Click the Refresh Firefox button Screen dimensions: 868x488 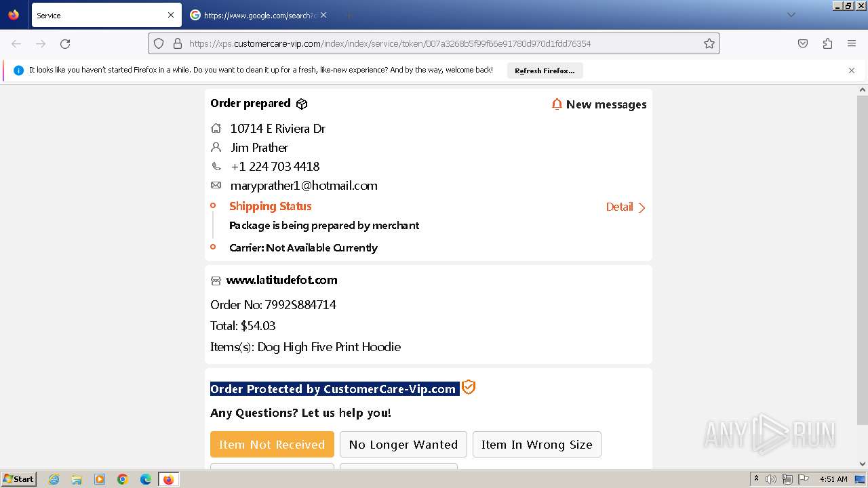(545, 70)
